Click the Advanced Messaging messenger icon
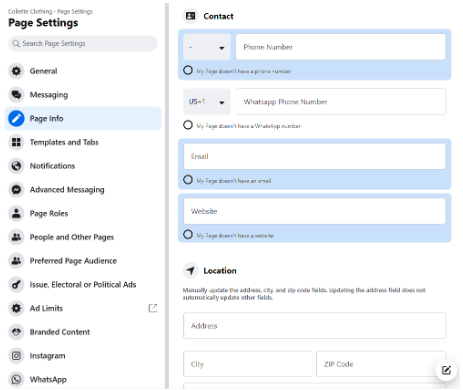The width and height of the screenshot is (463, 390). (16, 190)
